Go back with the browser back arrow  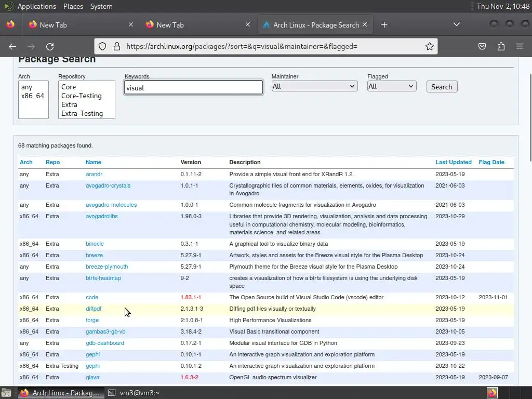coord(12,46)
